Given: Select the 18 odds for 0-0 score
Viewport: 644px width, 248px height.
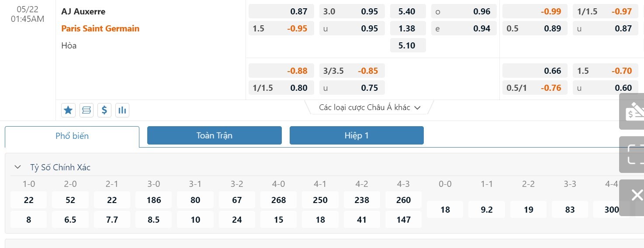Looking at the screenshot, I should 445,210.
